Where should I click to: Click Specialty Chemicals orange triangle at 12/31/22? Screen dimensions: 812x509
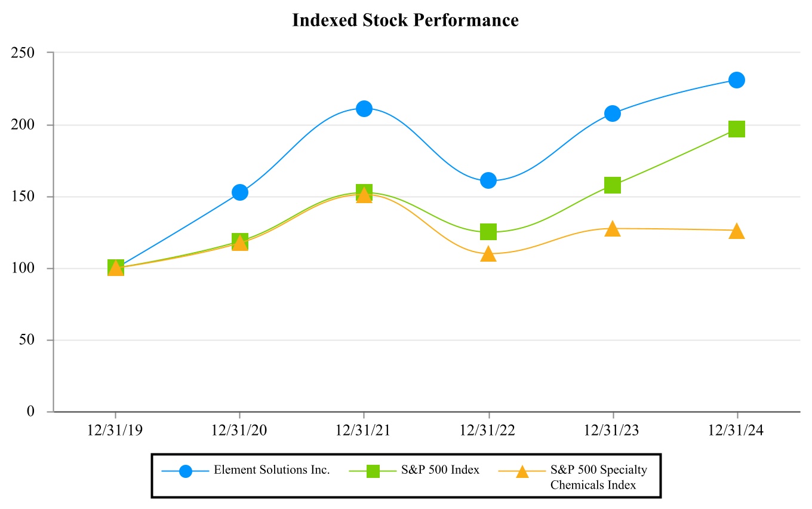tap(488, 254)
